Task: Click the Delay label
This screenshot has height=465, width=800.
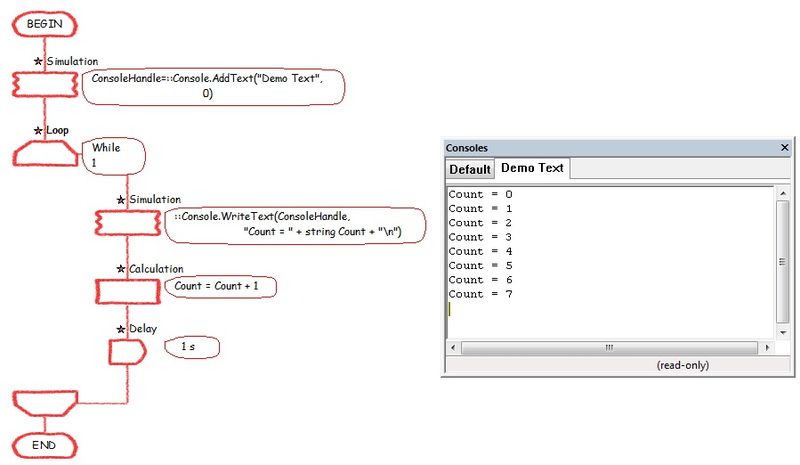Action: [143, 329]
